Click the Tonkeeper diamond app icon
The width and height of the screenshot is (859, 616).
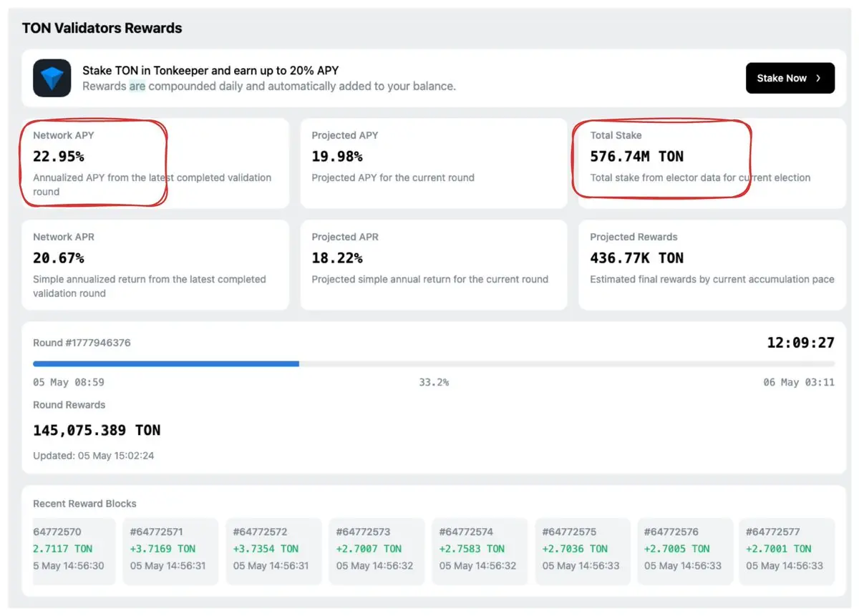(x=52, y=78)
